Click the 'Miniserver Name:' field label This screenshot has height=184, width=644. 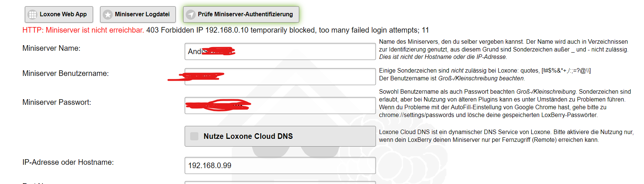point(51,48)
